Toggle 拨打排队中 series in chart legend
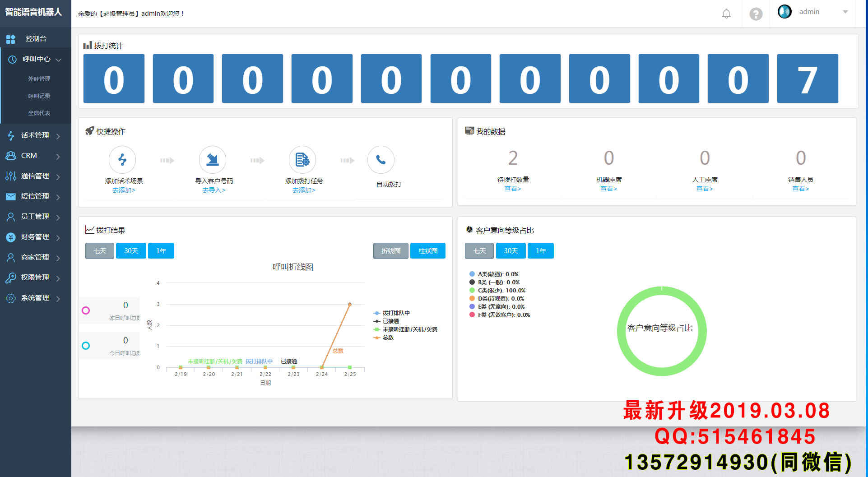Image resolution: width=868 pixels, height=477 pixels. click(392, 313)
